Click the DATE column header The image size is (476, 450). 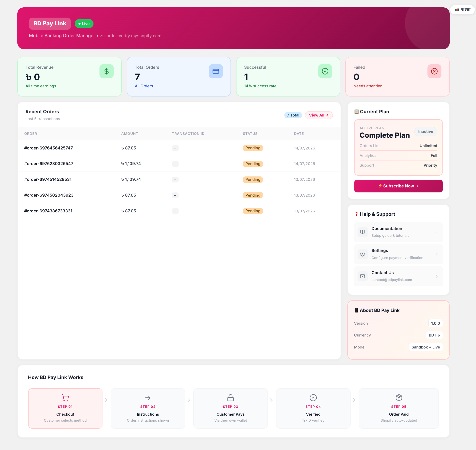[x=299, y=134]
